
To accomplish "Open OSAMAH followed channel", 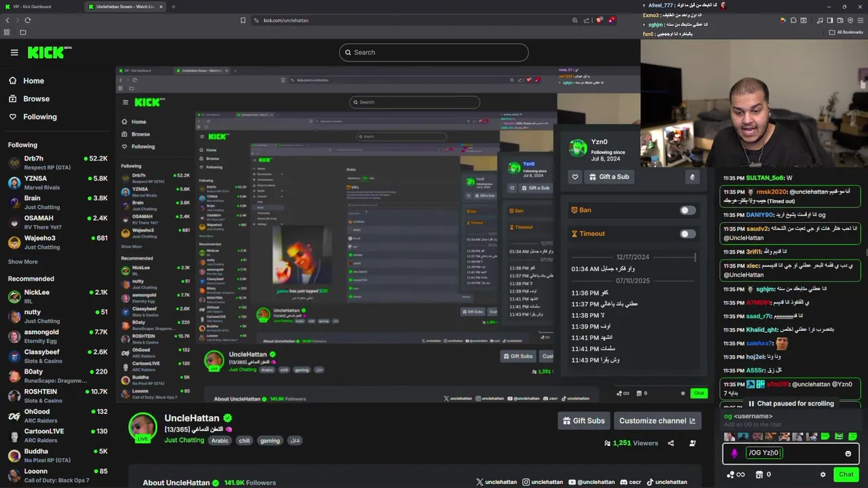I will coord(58,222).
